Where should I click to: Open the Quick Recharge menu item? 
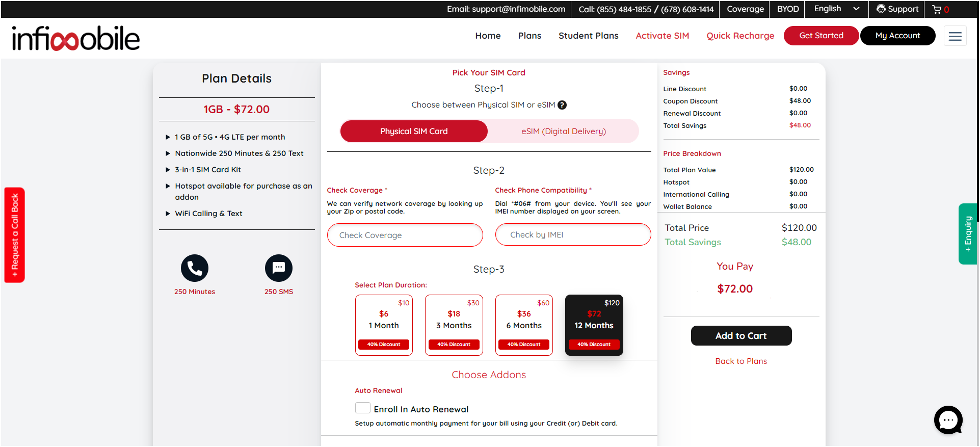pos(740,36)
